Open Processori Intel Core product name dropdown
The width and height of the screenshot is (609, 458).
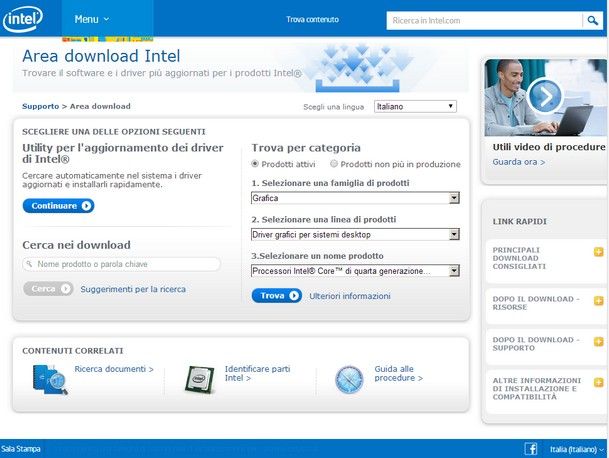355,271
